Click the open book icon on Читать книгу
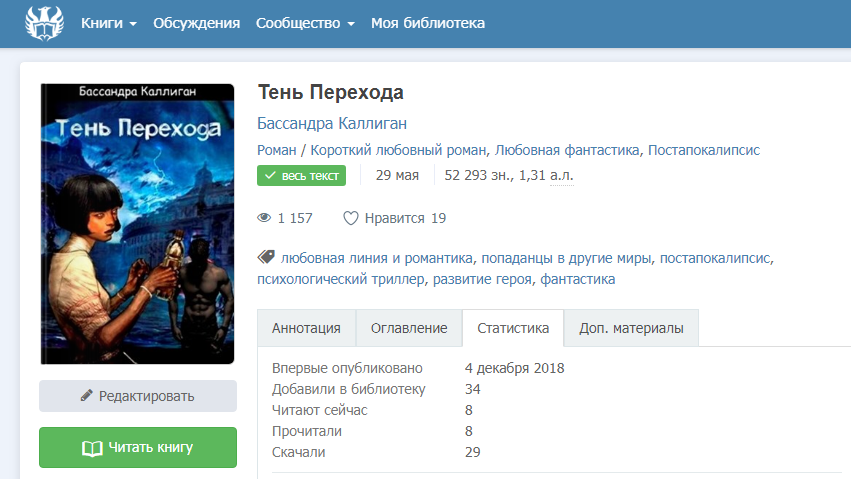851x479 pixels. point(92,448)
